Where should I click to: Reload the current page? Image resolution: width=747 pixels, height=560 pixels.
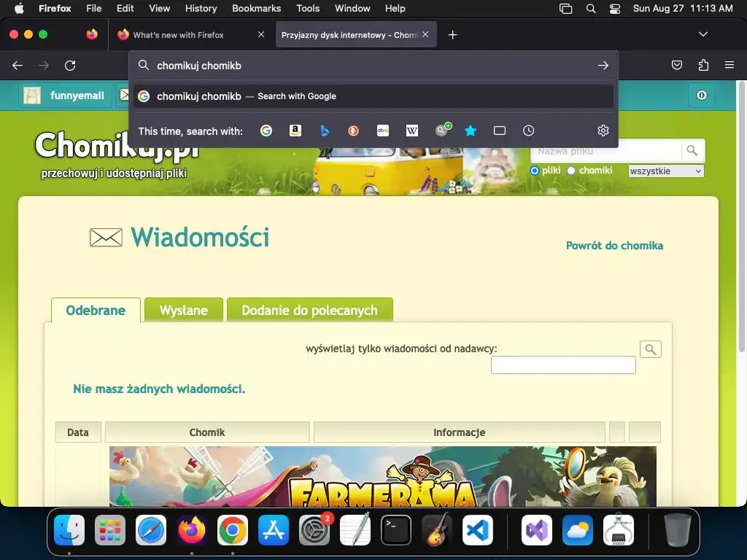coord(70,65)
